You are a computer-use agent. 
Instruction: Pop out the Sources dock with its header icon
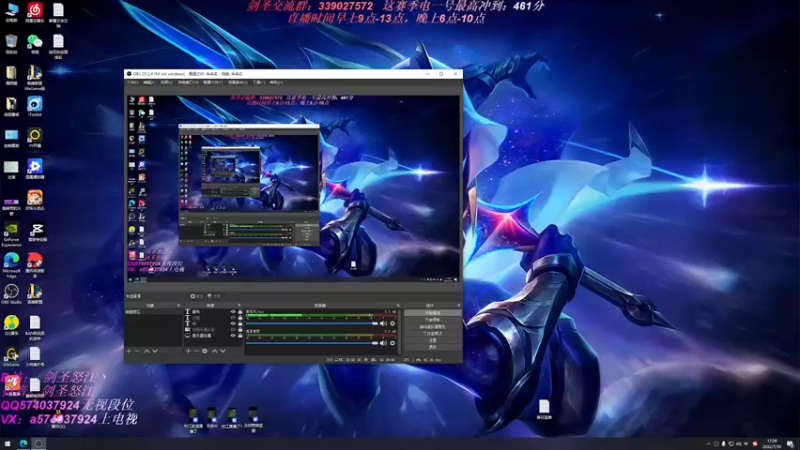click(x=239, y=305)
